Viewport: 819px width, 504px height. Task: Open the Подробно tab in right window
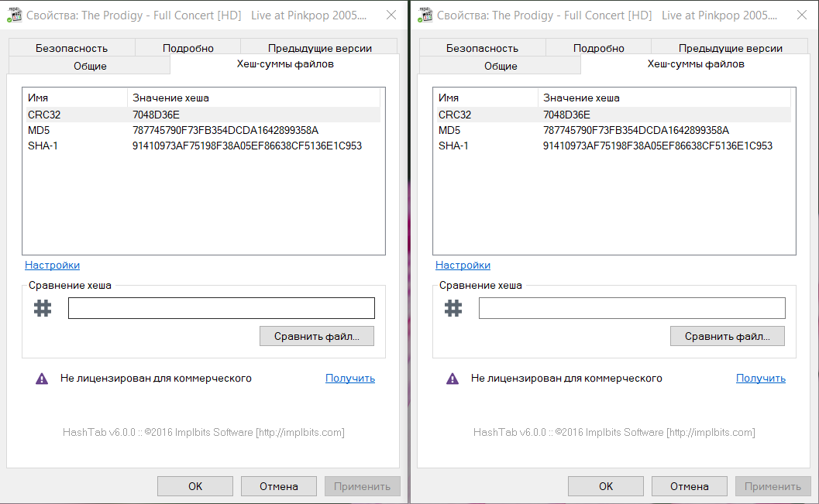pos(599,48)
